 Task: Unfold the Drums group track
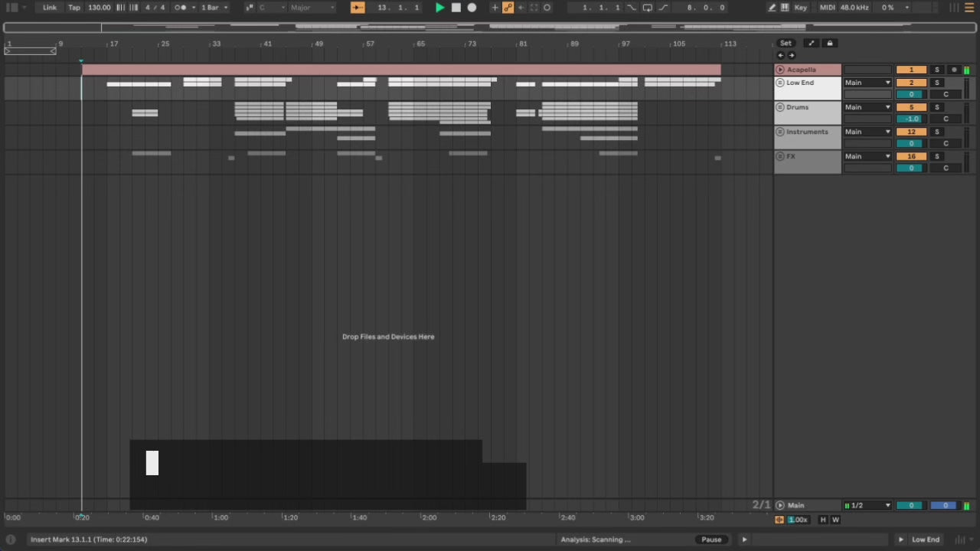point(780,107)
